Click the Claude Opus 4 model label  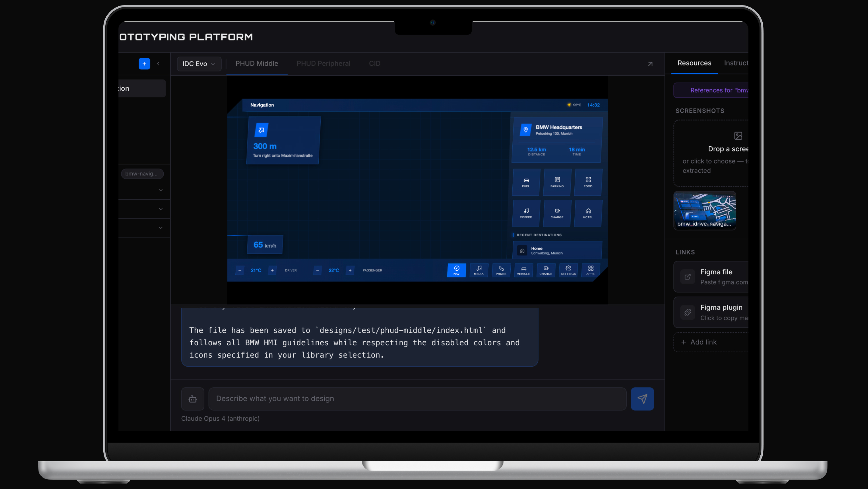click(x=220, y=419)
